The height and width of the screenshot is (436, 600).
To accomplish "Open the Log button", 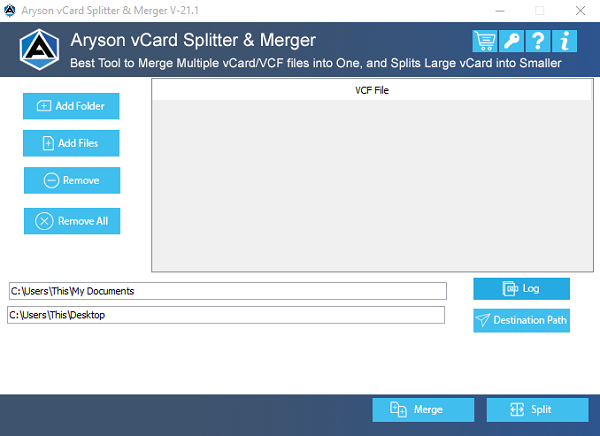I will pos(522,289).
